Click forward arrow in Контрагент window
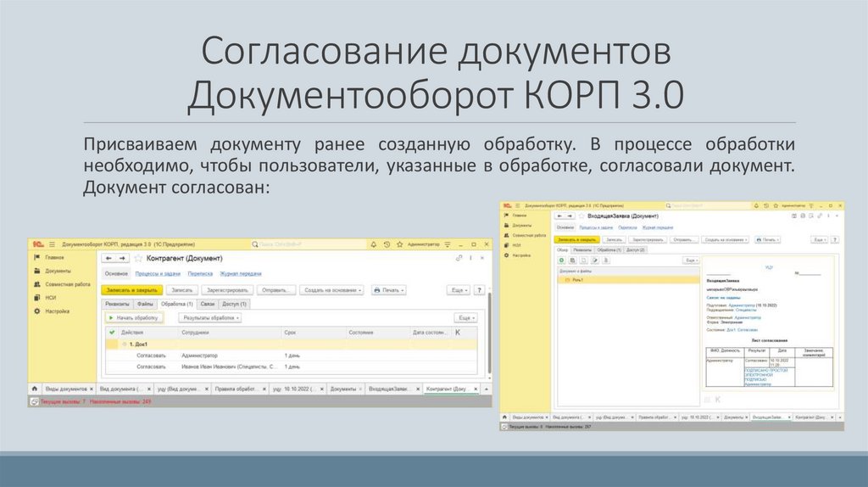 (x=122, y=258)
